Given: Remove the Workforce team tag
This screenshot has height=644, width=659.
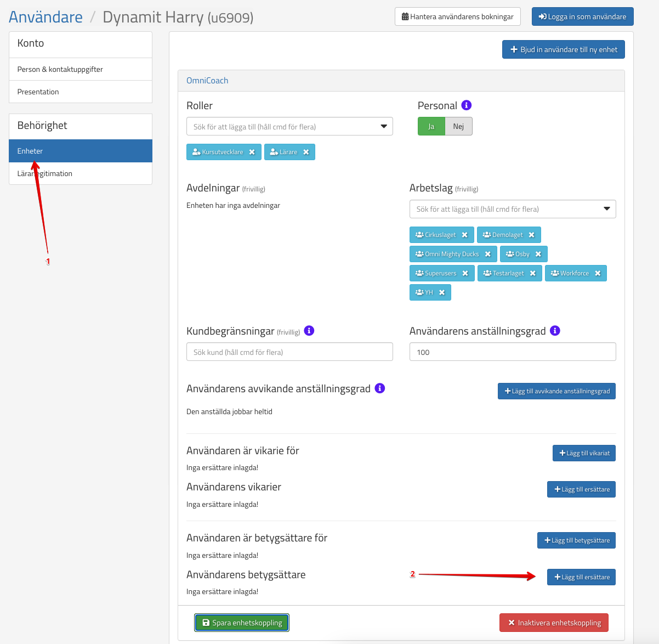Looking at the screenshot, I should (598, 273).
